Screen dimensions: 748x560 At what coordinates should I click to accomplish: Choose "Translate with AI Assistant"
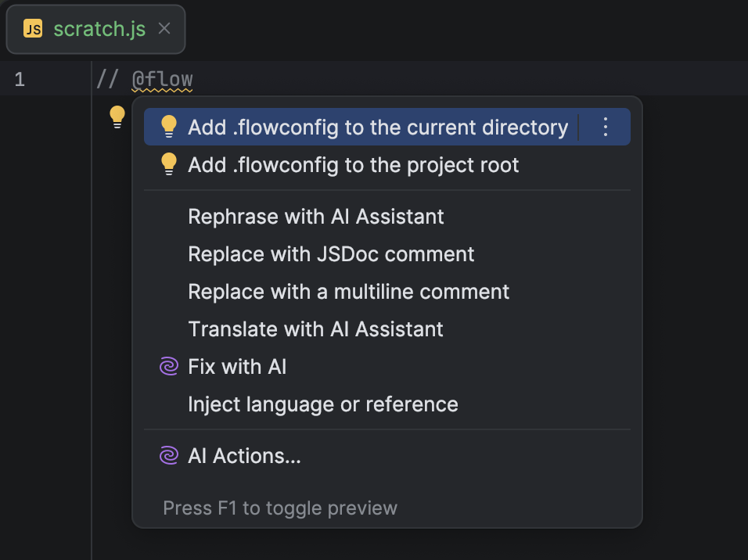[x=315, y=328]
